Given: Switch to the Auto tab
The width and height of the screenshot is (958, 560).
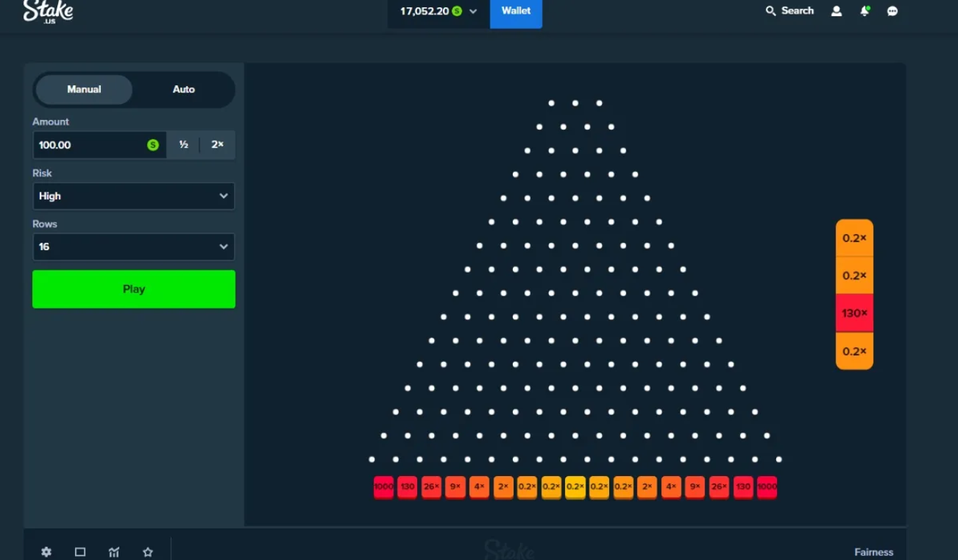Looking at the screenshot, I should (184, 90).
